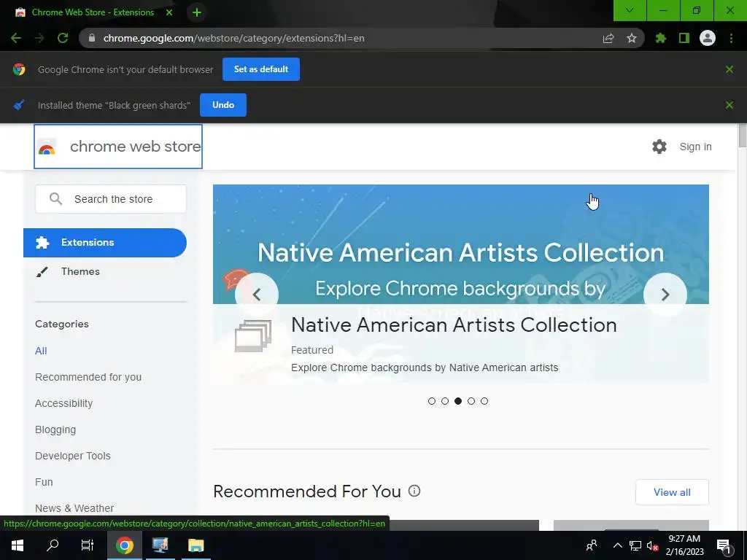
Task: Click the Chrome icon in the taskbar
Action: pos(124,545)
